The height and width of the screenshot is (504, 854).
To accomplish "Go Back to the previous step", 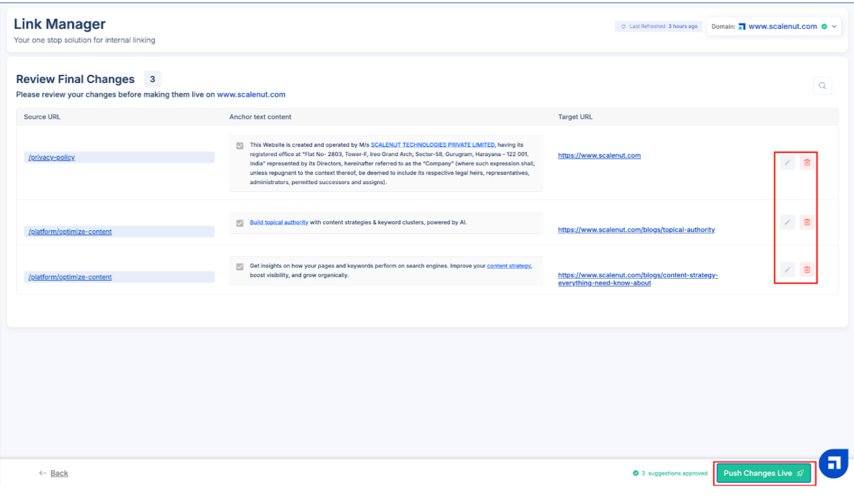I will coord(54,473).
